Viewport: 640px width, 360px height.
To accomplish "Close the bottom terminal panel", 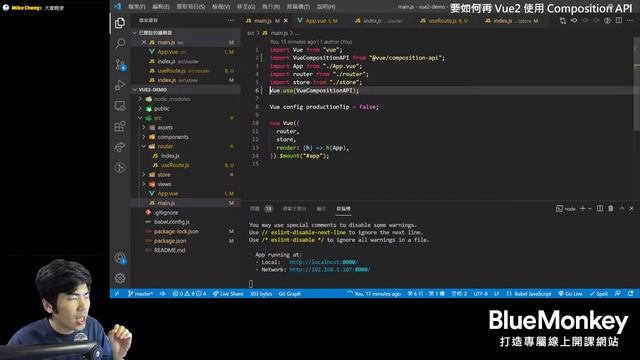I will (x=631, y=209).
